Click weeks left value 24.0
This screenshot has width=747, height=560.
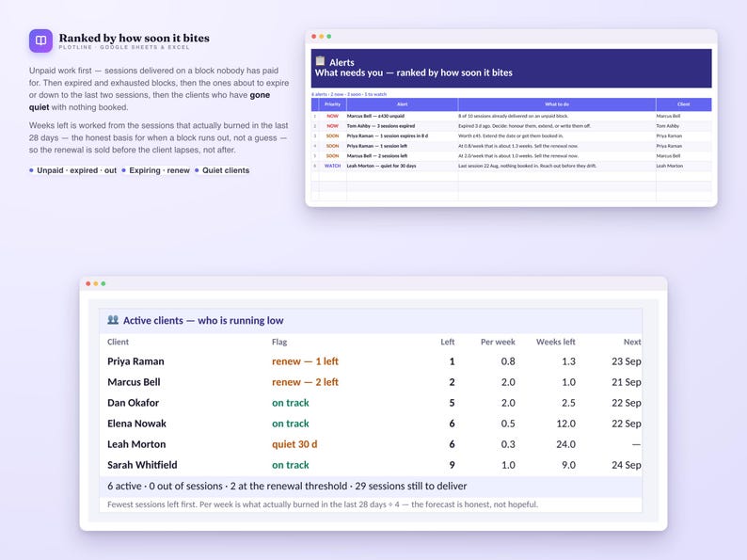click(x=565, y=444)
